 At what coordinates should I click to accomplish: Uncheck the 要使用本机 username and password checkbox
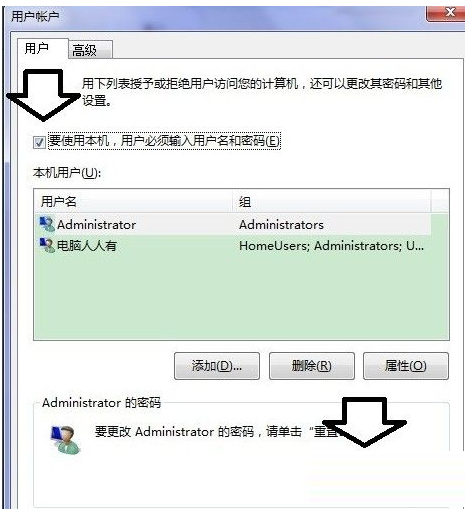39,142
